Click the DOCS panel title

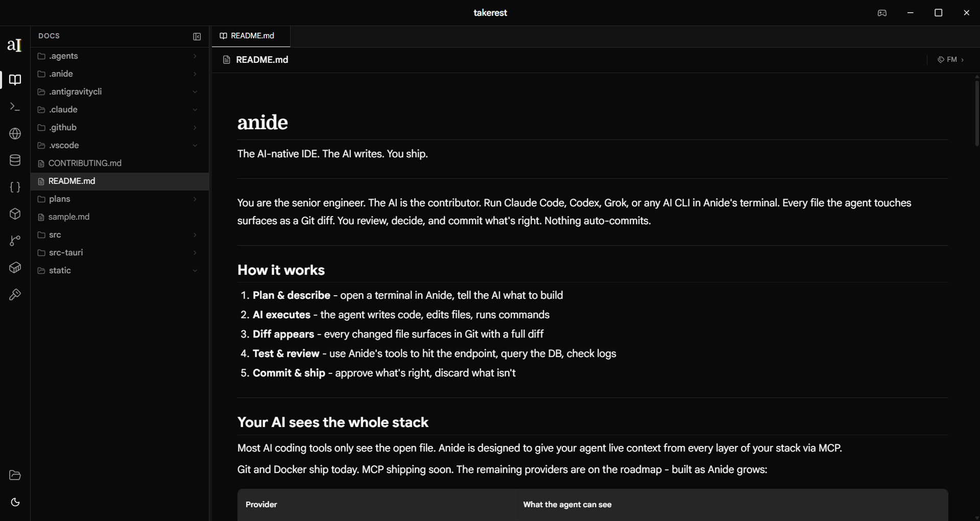click(49, 36)
